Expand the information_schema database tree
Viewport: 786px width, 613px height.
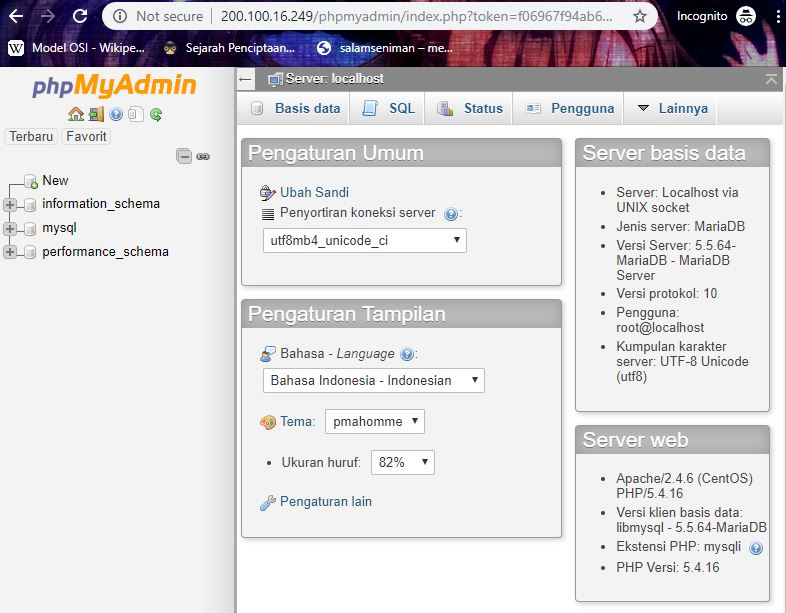pos(10,205)
